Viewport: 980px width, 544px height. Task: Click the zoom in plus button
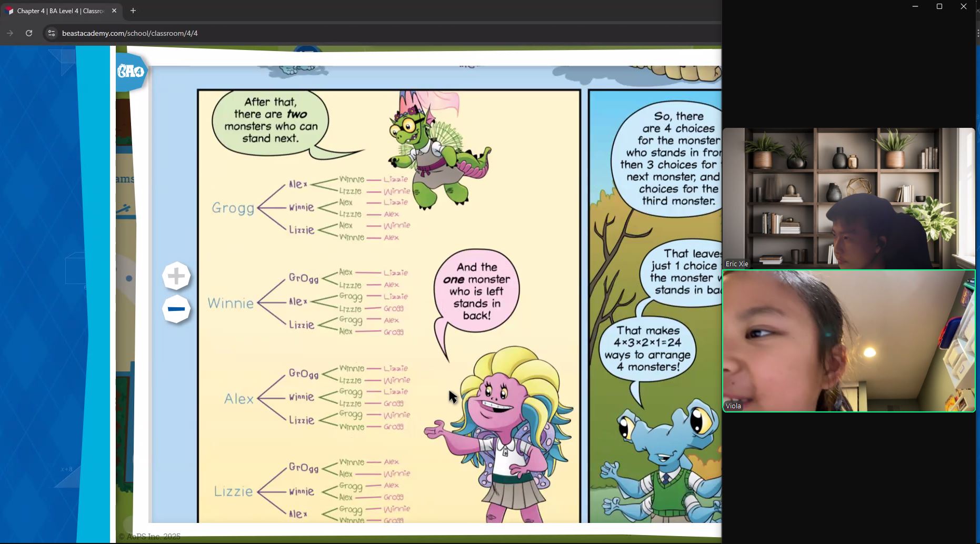tap(176, 276)
